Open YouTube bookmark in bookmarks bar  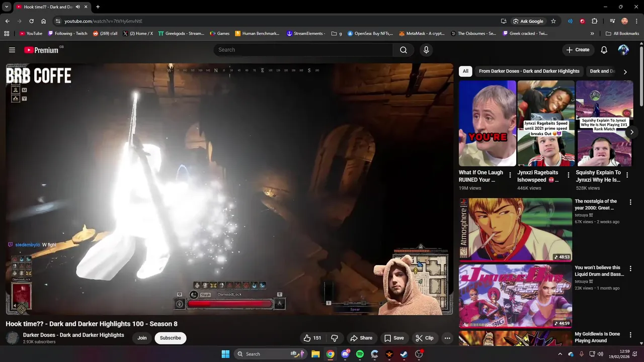[30, 34]
